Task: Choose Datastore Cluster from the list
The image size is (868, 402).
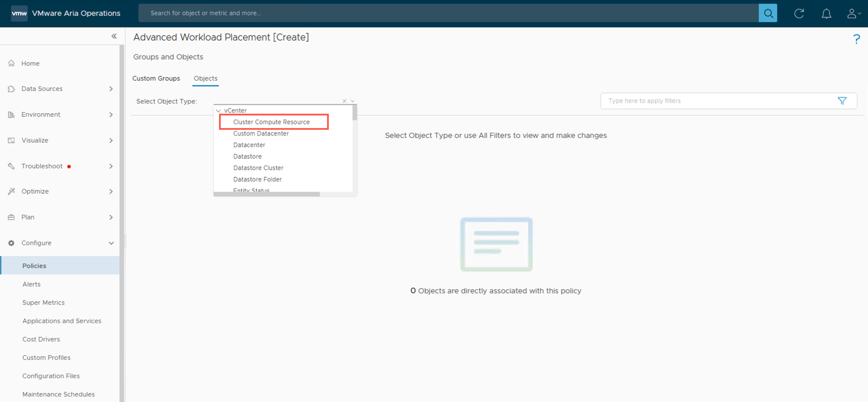Action: (258, 168)
